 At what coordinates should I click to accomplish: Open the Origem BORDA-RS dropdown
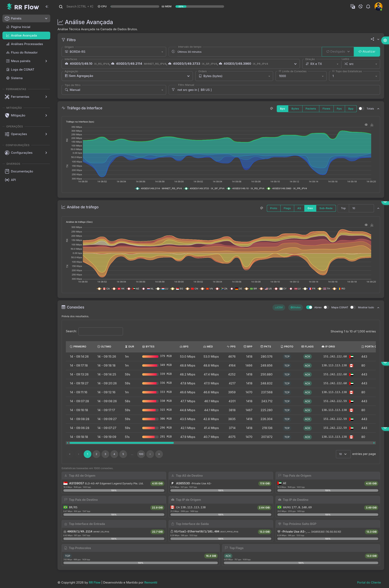click(x=114, y=52)
